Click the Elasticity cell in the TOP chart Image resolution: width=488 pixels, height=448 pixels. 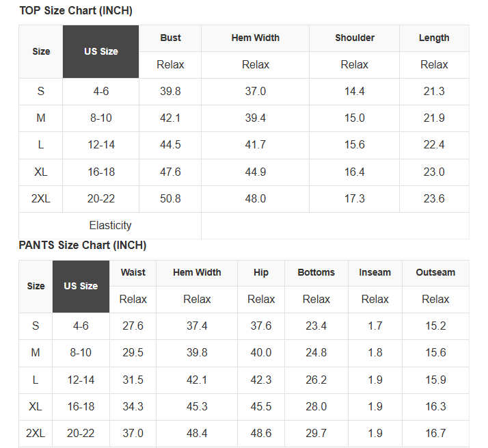[x=110, y=226]
